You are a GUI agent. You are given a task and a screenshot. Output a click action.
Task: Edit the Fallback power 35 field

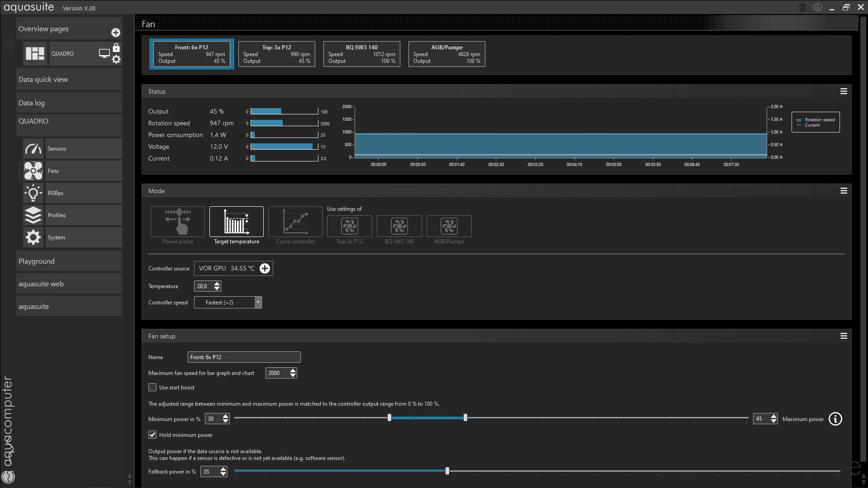pyautogui.click(x=210, y=472)
